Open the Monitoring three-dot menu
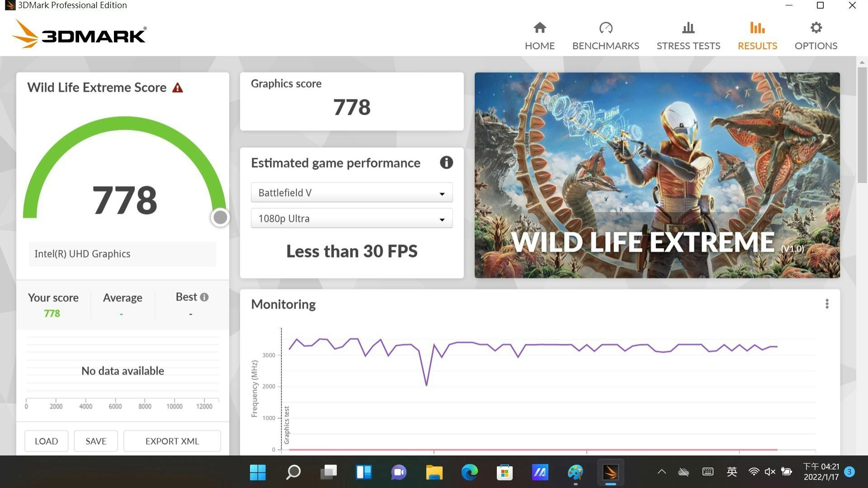This screenshot has width=868, height=488. (827, 304)
